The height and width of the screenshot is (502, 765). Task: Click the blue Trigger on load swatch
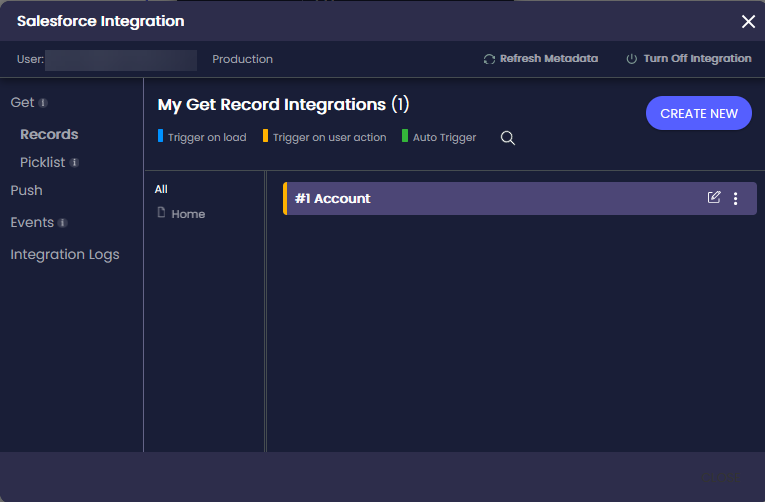161,136
